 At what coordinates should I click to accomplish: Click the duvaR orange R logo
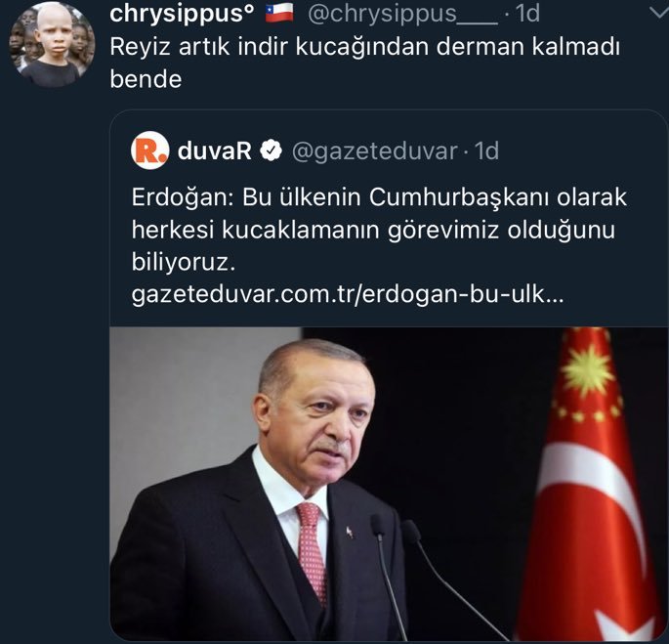pyautogui.click(x=149, y=150)
